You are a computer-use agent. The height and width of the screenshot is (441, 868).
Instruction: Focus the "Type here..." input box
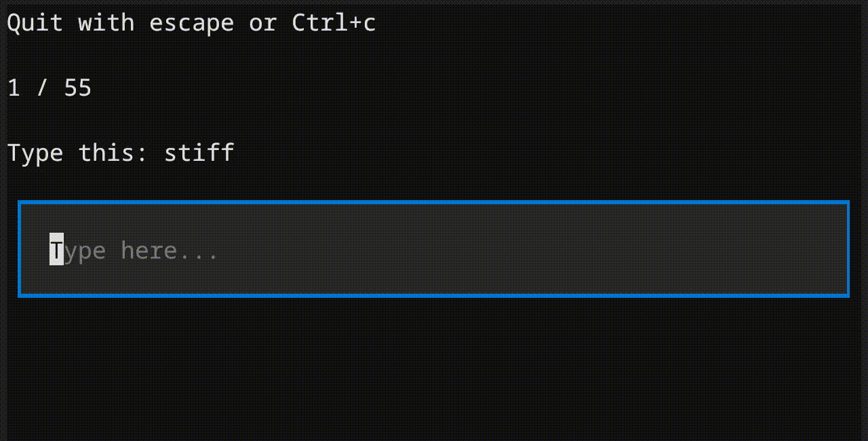pyautogui.click(x=433, y=249)
